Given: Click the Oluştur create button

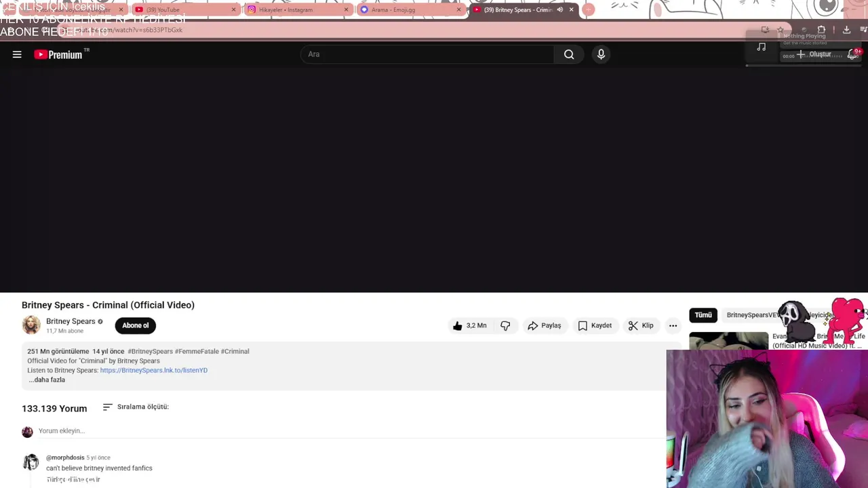Looking at the screenshot, I should [x=814, y=54].
